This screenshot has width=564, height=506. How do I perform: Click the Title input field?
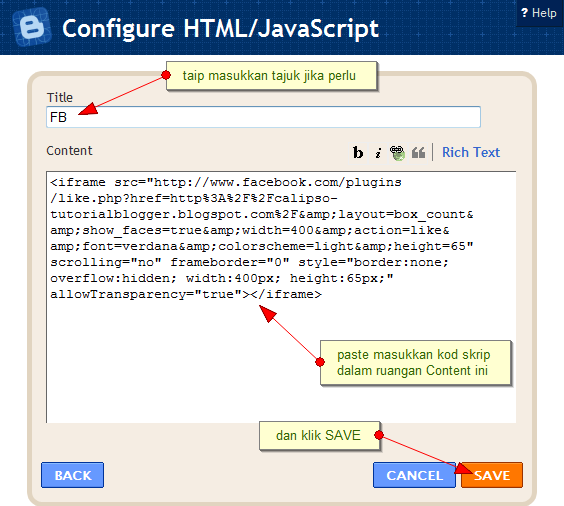click(x=263, y=117)
